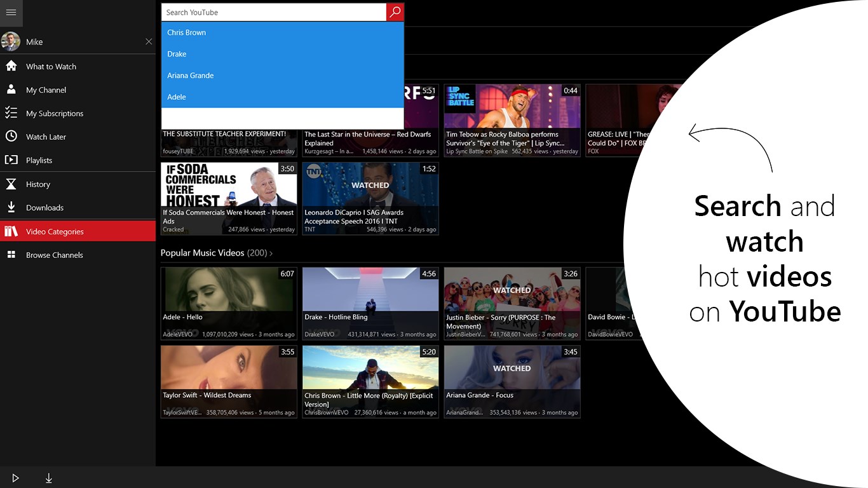Click the ChrisBrownVEVO channel name
868x488 pixels.
(327, 412)
